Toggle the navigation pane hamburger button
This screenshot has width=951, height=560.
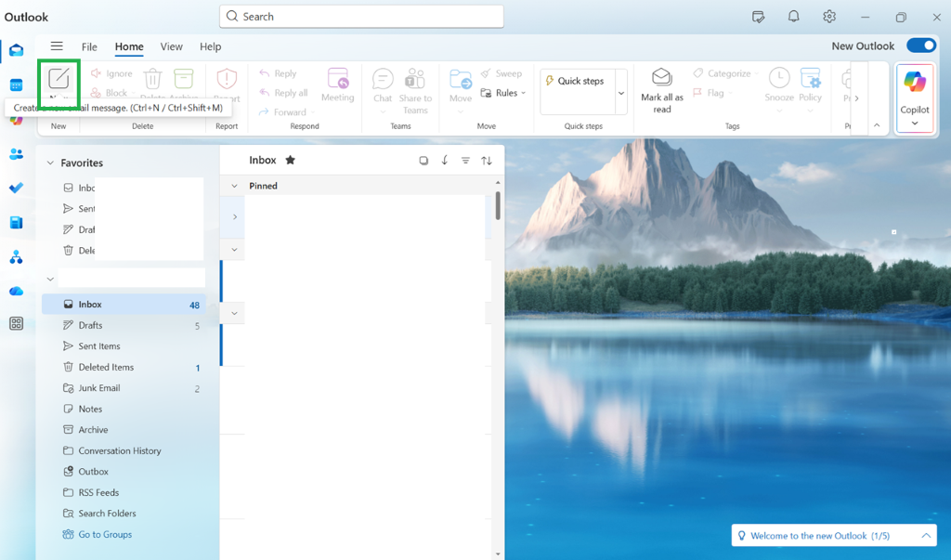[x=57, y=46]
